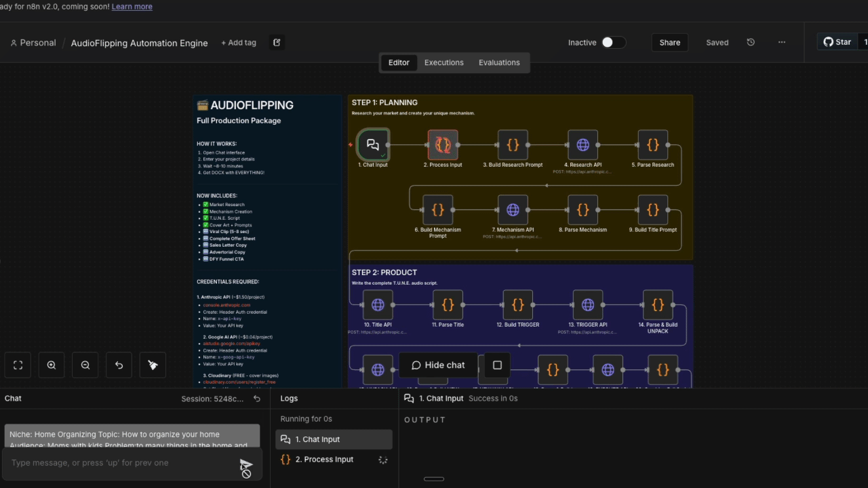
Task: Click the zoom to fit canvas icon
Action: (18, 365)
